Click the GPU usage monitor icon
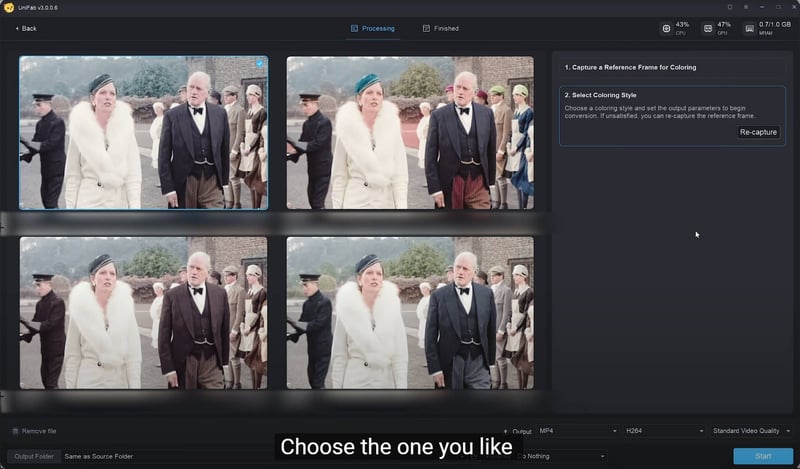The image size is (800, 469). point(708,28)
